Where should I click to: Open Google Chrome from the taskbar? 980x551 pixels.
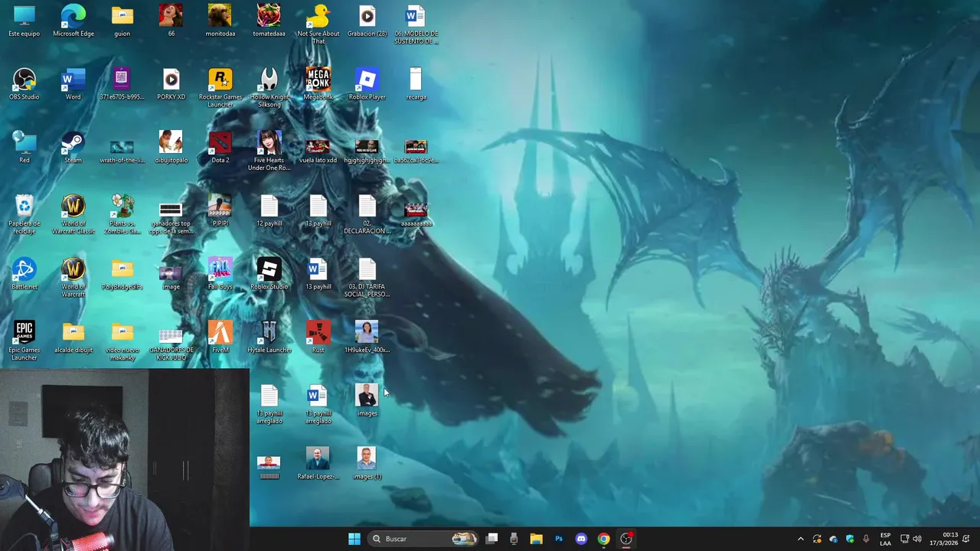[x=603, y=539]
